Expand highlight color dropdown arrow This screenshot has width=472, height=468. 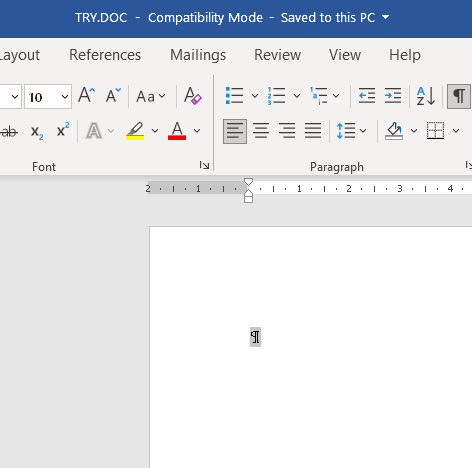coord(155,131)
